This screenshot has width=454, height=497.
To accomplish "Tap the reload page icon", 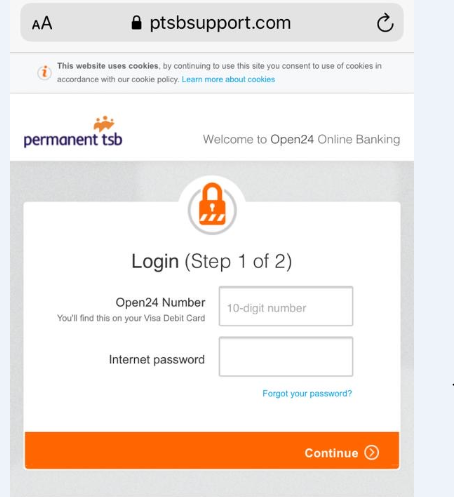I will click(x=385, y=23).
